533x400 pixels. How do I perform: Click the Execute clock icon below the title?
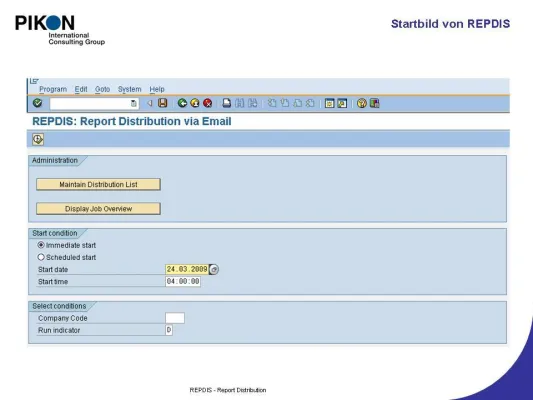pyautogui.click(x=38, y=139)
